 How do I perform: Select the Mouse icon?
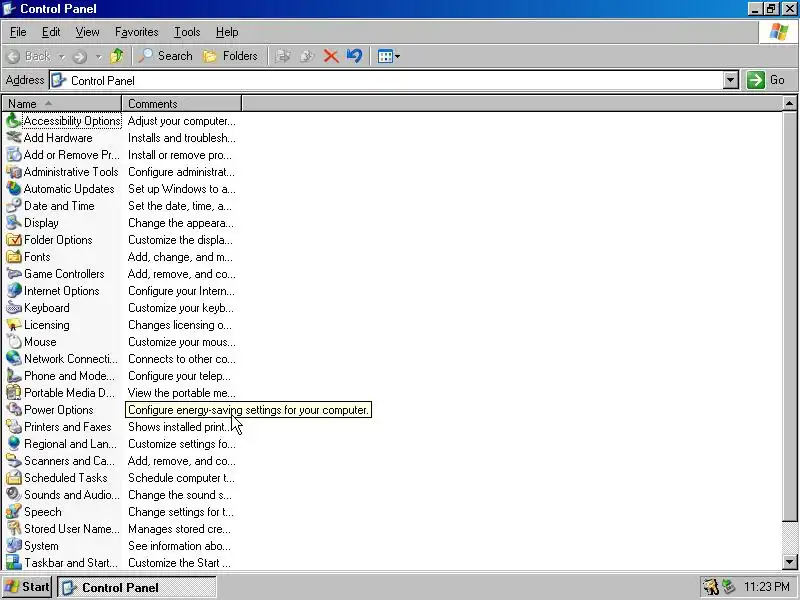pos(13,342)
